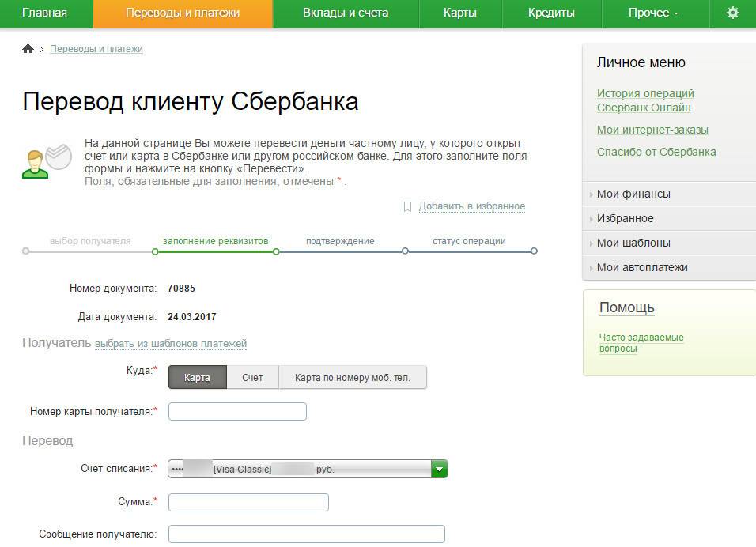Viewport: 756px width, 547px height.
Task: Open the Переводы и платежи tab
Action: pos(183,13)
